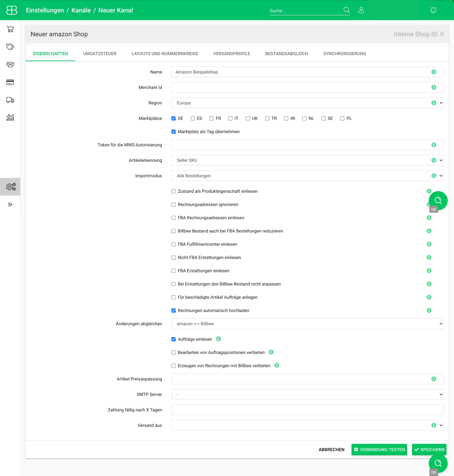Click info icon for FBA Fulfillmentcenter einlesen
Screen dimensions: 454x476
click(429, 244)
